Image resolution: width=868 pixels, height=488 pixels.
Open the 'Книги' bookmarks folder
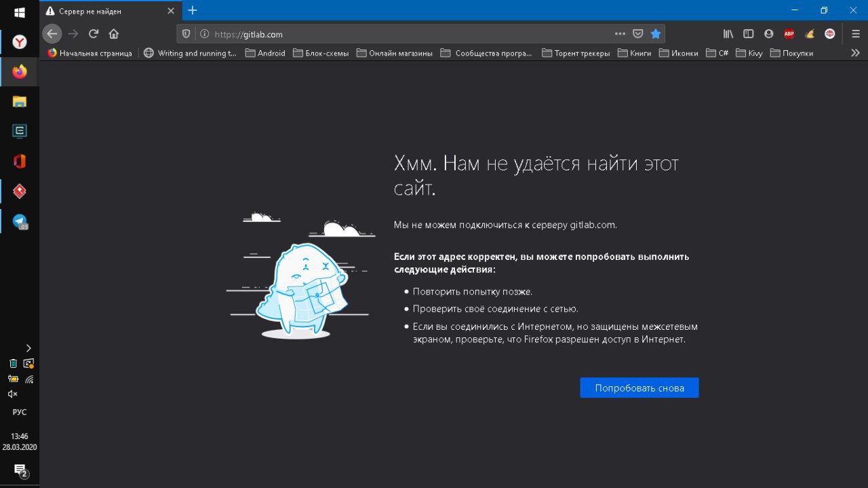pos(635,53)
